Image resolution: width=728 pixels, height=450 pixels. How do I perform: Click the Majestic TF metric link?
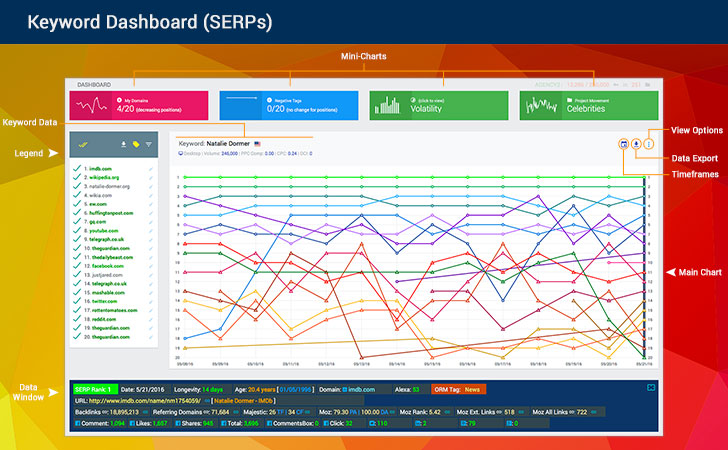click(x=280, y=412)
